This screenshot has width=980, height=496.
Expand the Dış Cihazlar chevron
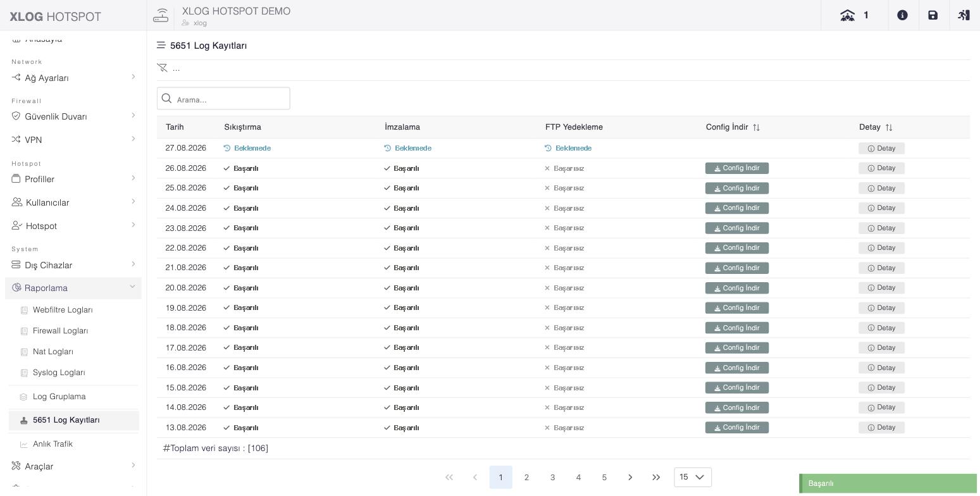(x=133, y=264)
